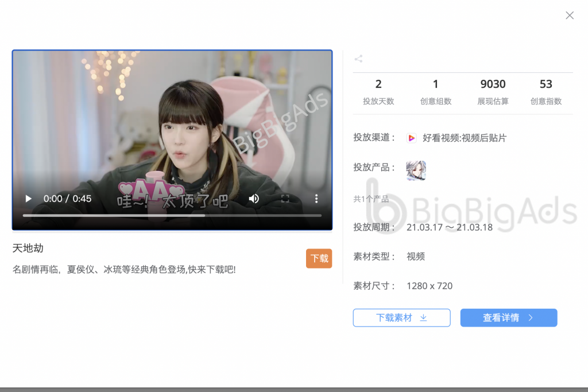Image resolution: width=588 pixels, height=392 pixels.
Task: Click the 好看视频:视频后贴片 channel text
Action: pyautogui.click(x=464, y=138)
